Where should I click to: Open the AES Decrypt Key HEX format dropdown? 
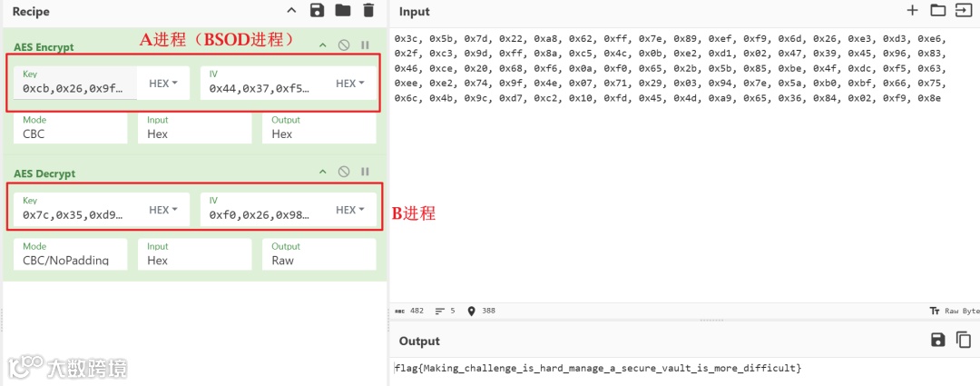tap(163, 210)
